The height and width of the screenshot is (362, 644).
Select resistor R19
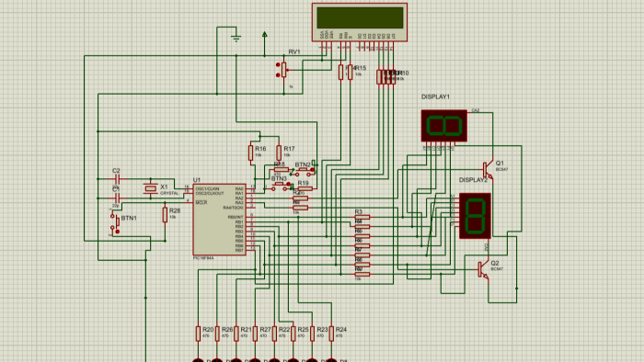305,188
